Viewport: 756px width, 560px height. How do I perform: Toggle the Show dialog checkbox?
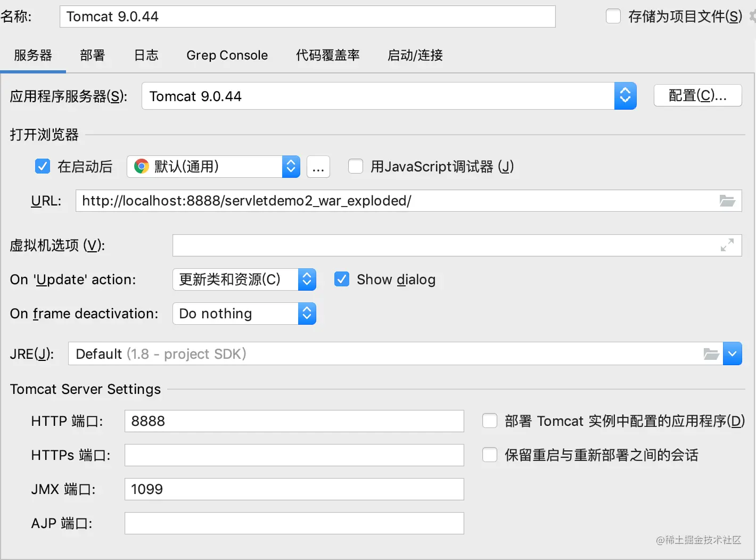pyautogui.click(x=342, y=279)
